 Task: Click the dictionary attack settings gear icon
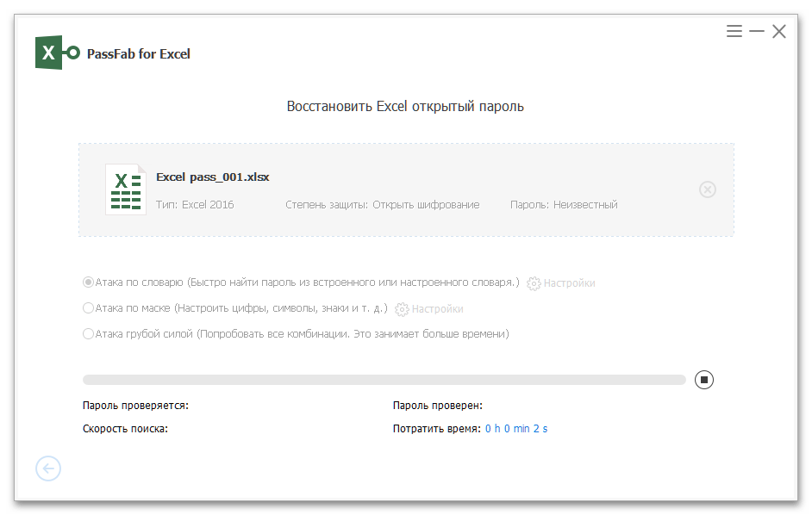tap(534, 283)
